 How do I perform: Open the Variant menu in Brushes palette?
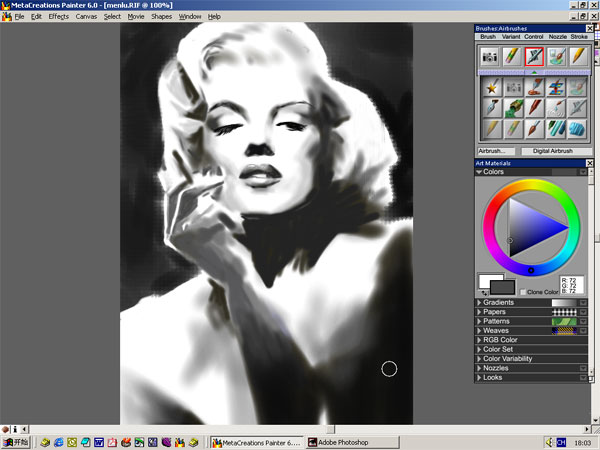[x=511, y=37]
